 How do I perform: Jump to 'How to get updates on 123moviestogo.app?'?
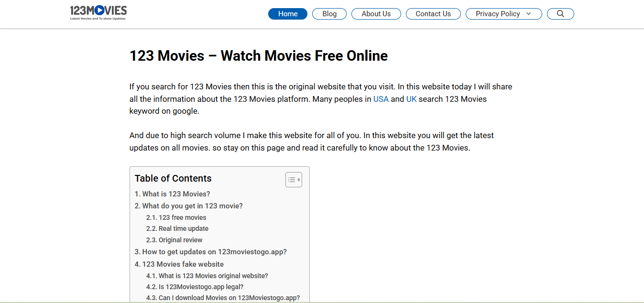coord(210,251)
